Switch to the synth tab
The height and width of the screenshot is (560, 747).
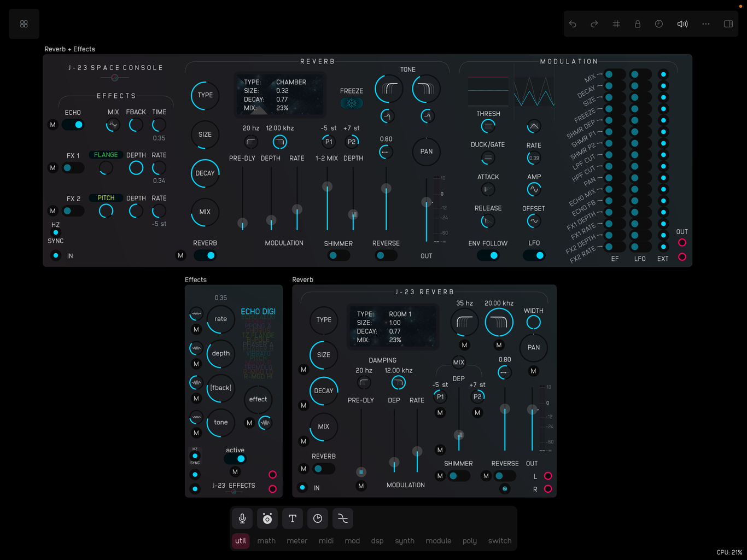pos(405,541)
